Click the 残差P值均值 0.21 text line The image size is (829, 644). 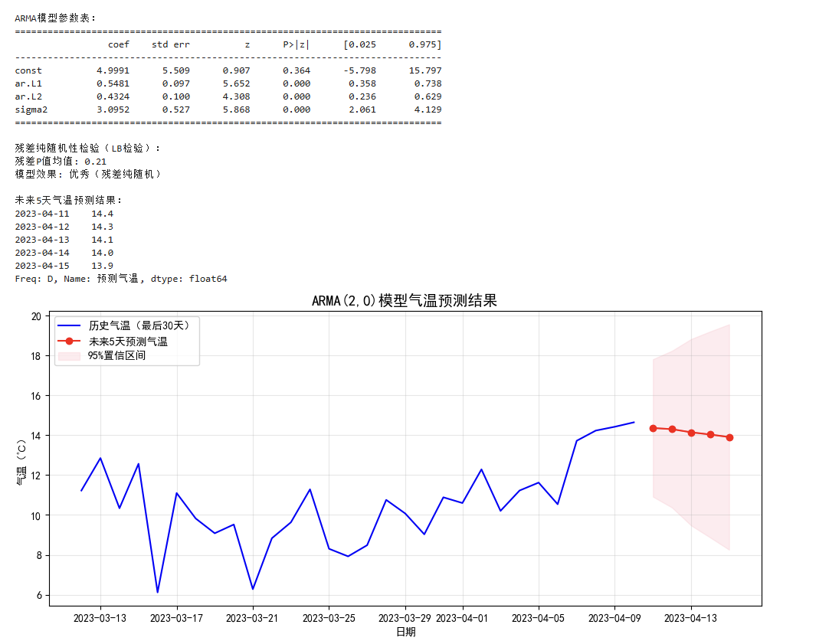[61, 162]
